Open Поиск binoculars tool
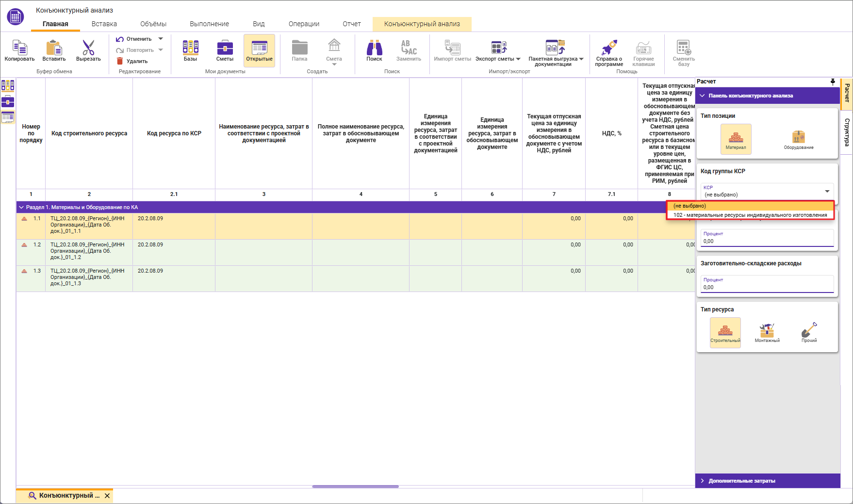The image size is (853, 504). coord(374,48)
